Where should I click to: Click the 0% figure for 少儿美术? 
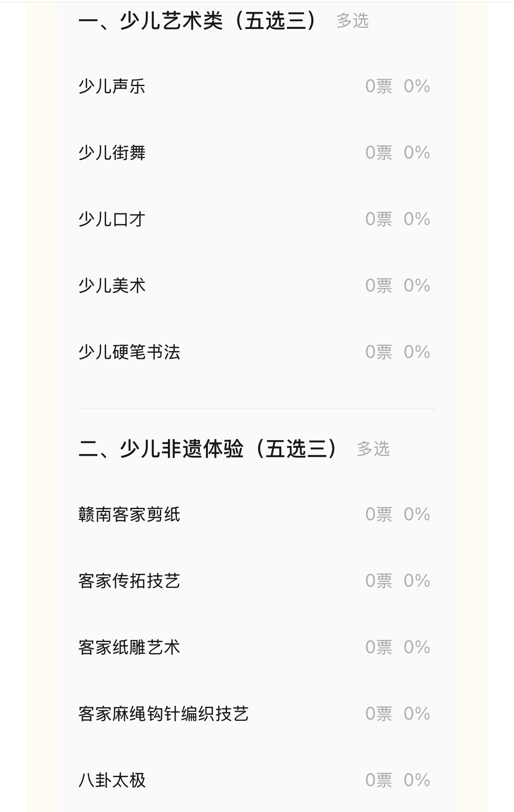417,286
